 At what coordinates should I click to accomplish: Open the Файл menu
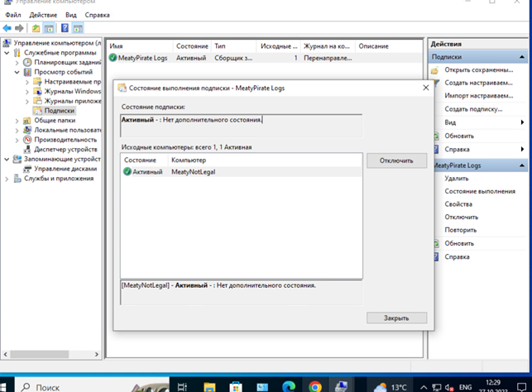[13, 15]
